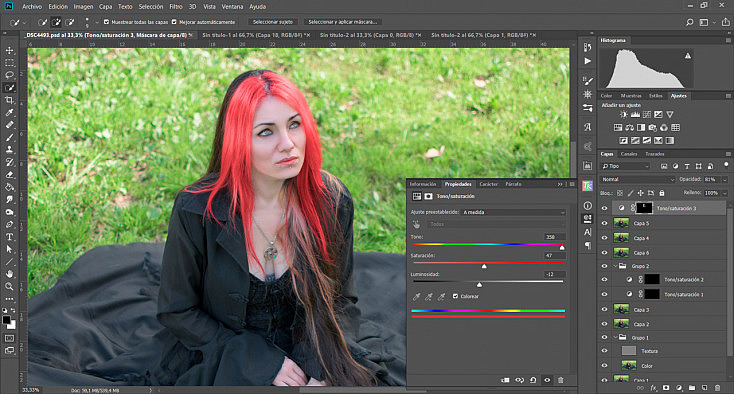
Task: Delete adjustment with trash icon in Propiedades
Action: pos(560,380)
